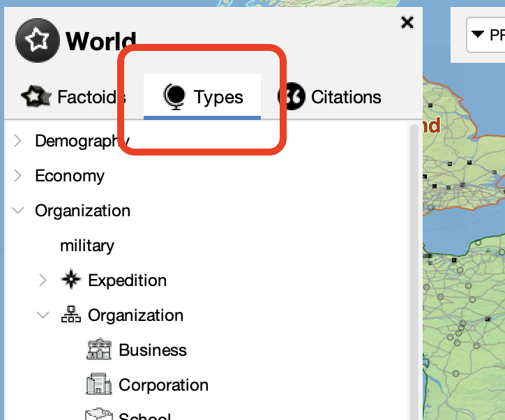This screenshot has height=420, width=505.
Task: Click the Expedition compass star icon
Action: (x=71, y=279)
